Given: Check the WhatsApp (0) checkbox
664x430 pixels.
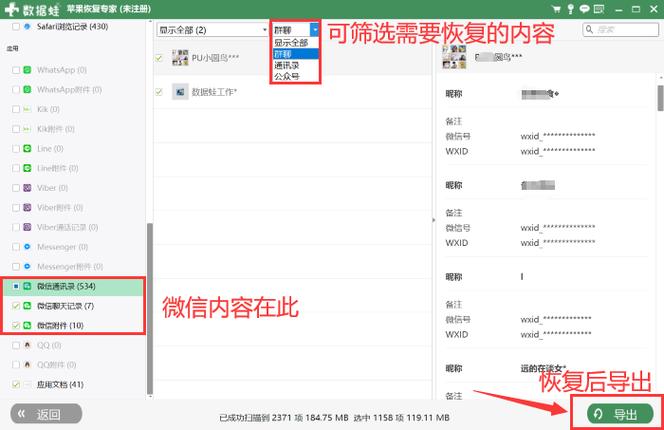Looking at the screenshot, I should tap(16, 70).
